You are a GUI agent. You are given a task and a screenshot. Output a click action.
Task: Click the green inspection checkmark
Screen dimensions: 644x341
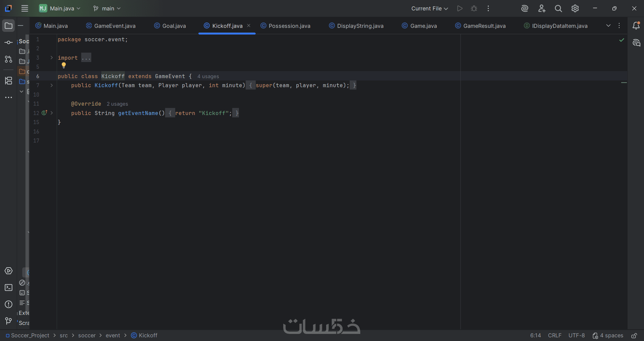[x=622, y=40]
